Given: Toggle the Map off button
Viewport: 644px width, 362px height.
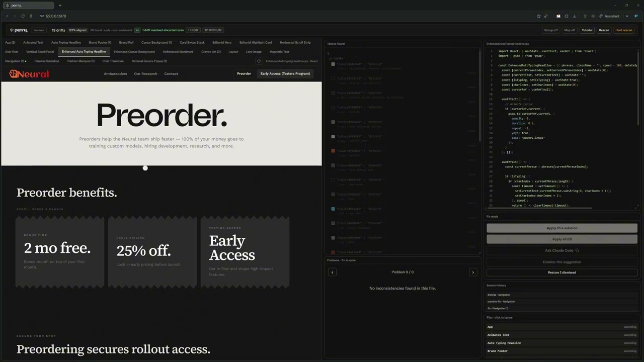Looking at the screenshot, I should (x=570, y=30).
